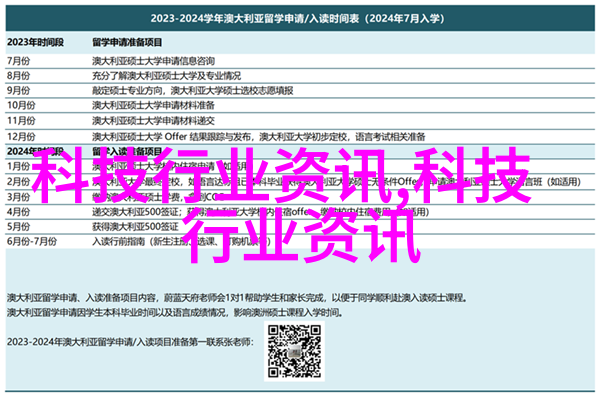Click the 11月份 申请材料递交 entry
The width and height of the screenshot is (600, 397).
[x=153, y=121]
